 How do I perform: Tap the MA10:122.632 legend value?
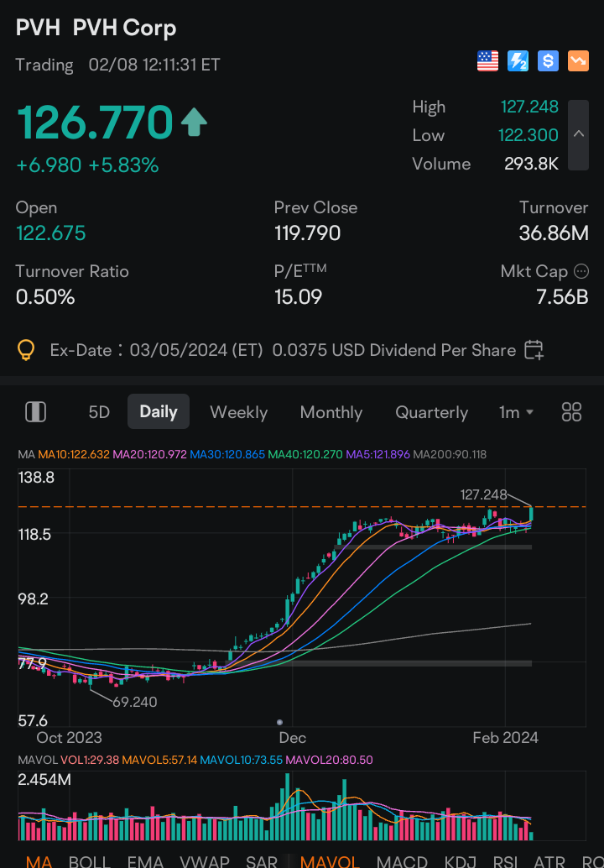point(74,454)
